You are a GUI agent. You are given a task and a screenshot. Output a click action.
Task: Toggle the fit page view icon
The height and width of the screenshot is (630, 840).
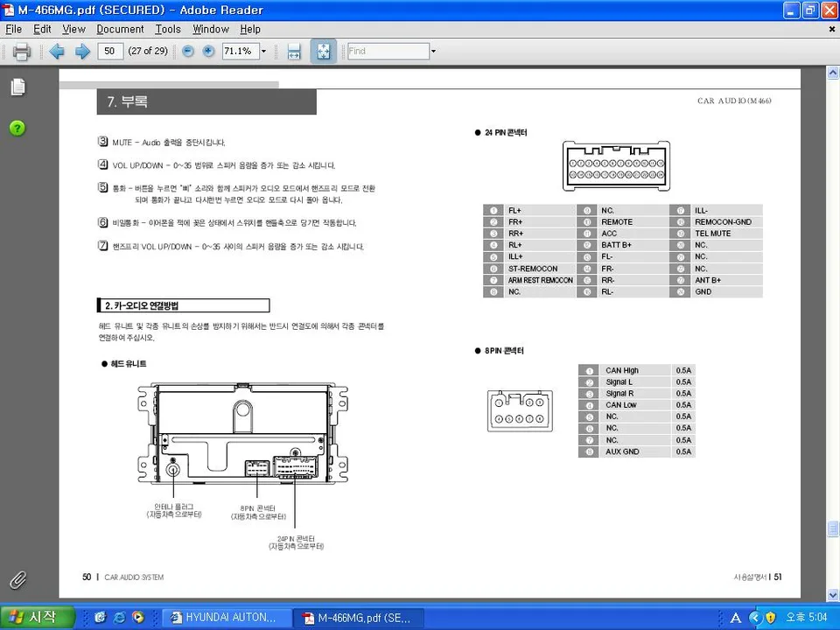[323, 52]
